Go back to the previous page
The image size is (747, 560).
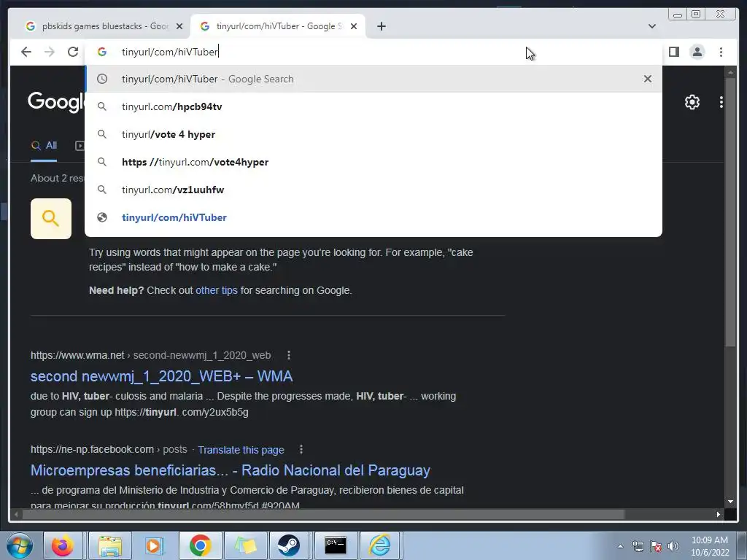(x=26, y=52)
